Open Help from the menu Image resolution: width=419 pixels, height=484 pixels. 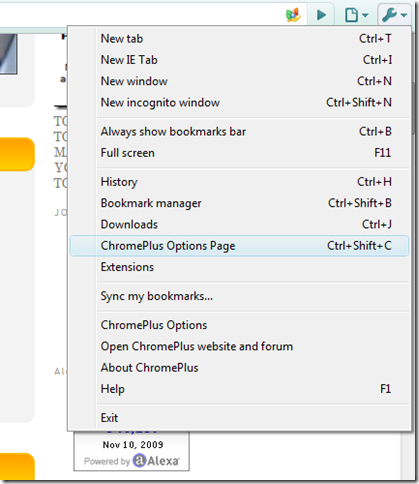point(239,389)
